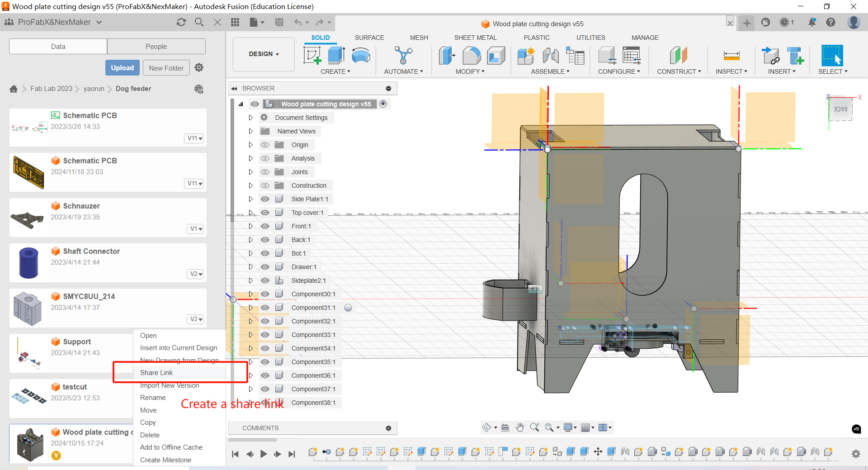Click the Orbit navigation tool

point(487,427)
